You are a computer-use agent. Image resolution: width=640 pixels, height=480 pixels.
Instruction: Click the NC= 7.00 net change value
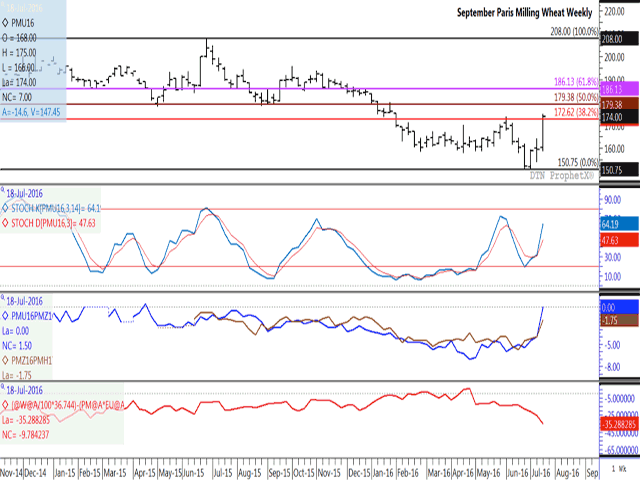17,97
